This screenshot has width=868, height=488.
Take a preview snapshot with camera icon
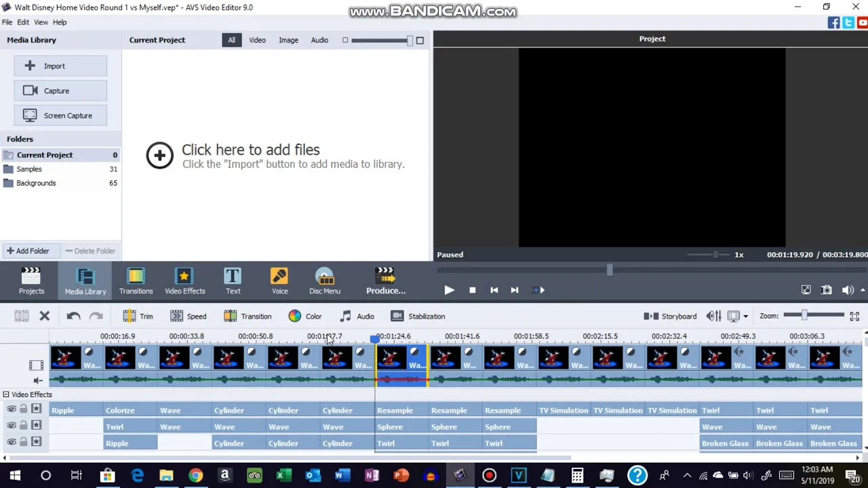coord(827,290)
